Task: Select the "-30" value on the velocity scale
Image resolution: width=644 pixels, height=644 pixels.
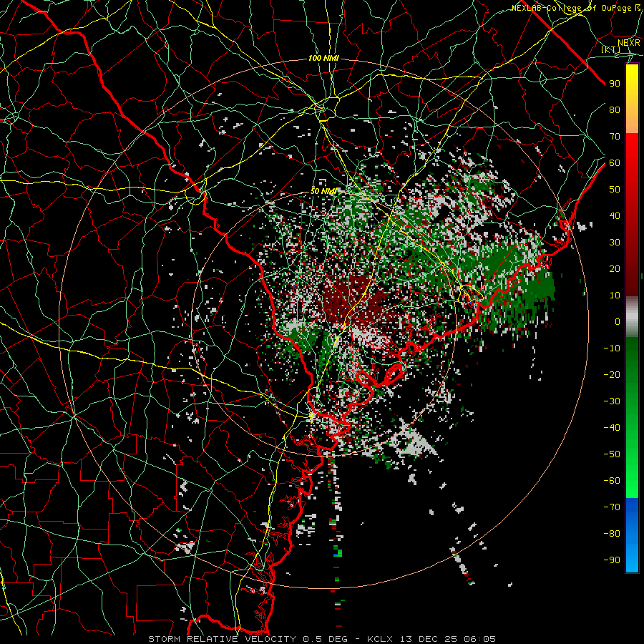Action: [612, 401]
